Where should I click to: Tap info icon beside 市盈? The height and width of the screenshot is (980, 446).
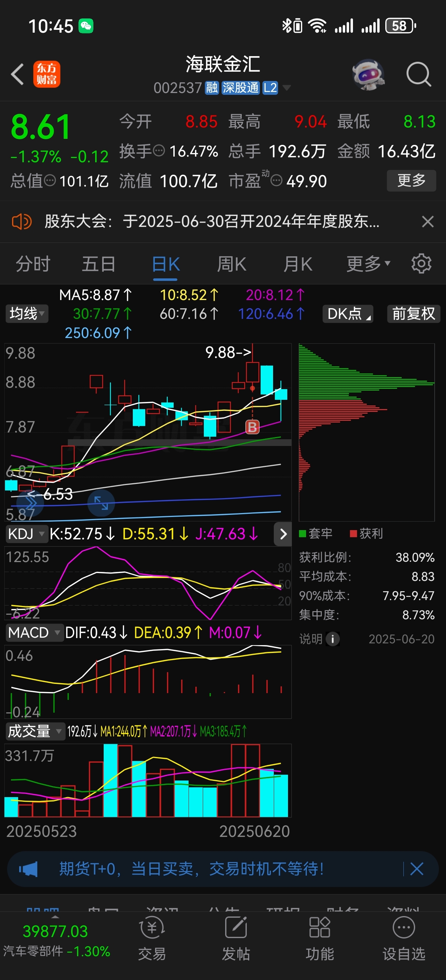tap(276, 180)
